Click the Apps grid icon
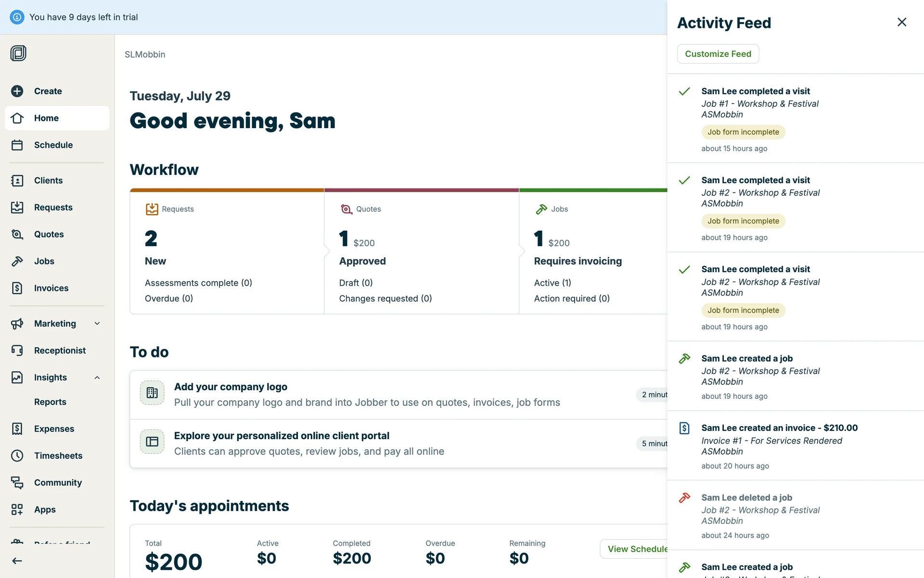The width and height of the screenshot is (924, 578). coord(17,510)
